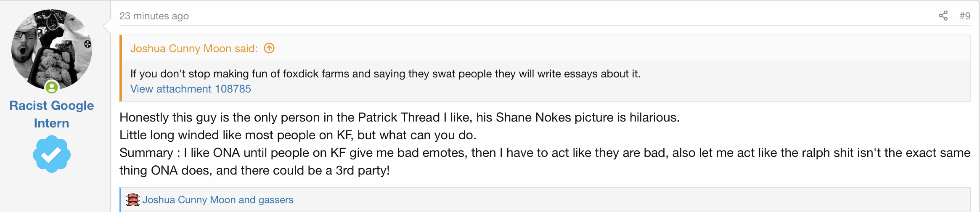Click the red reaction emote icon

133,200
